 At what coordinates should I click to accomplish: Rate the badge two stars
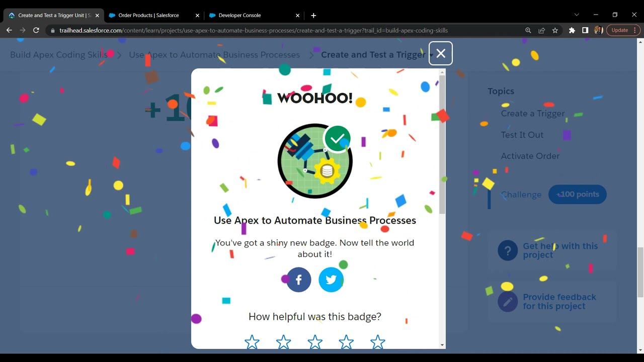(284, 342)
